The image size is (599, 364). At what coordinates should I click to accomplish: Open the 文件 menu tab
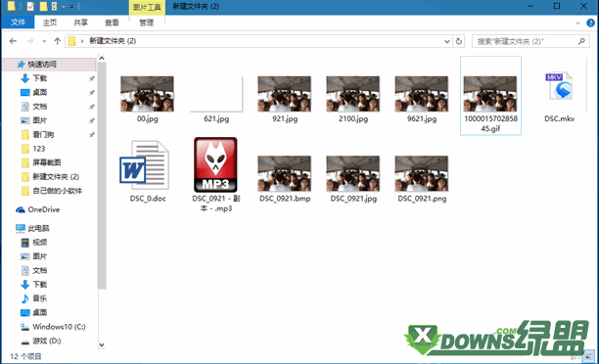[18, 23]
